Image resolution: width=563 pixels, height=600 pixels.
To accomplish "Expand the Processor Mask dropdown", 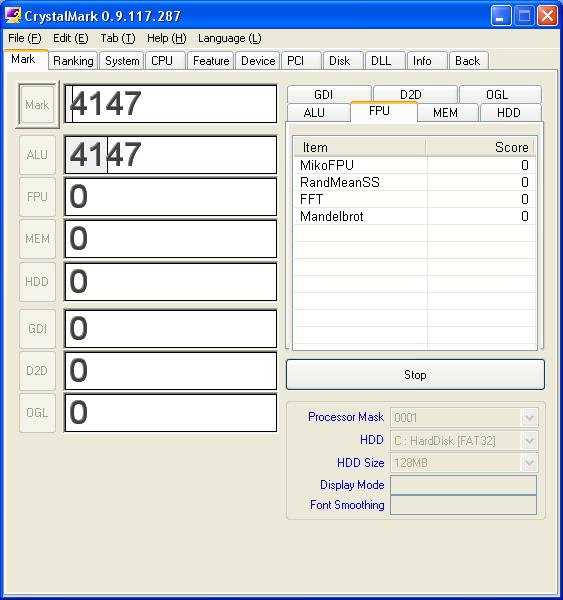I will coord(529,417).
